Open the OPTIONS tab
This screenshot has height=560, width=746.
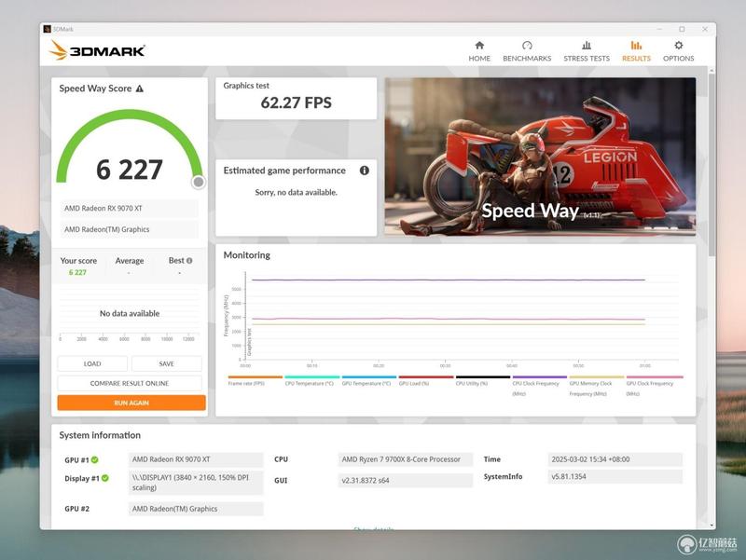(x=679, y=51)
